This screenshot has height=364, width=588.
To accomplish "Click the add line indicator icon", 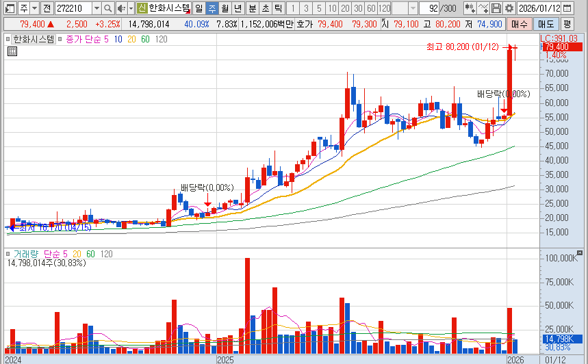I will (x=483, y=8).
